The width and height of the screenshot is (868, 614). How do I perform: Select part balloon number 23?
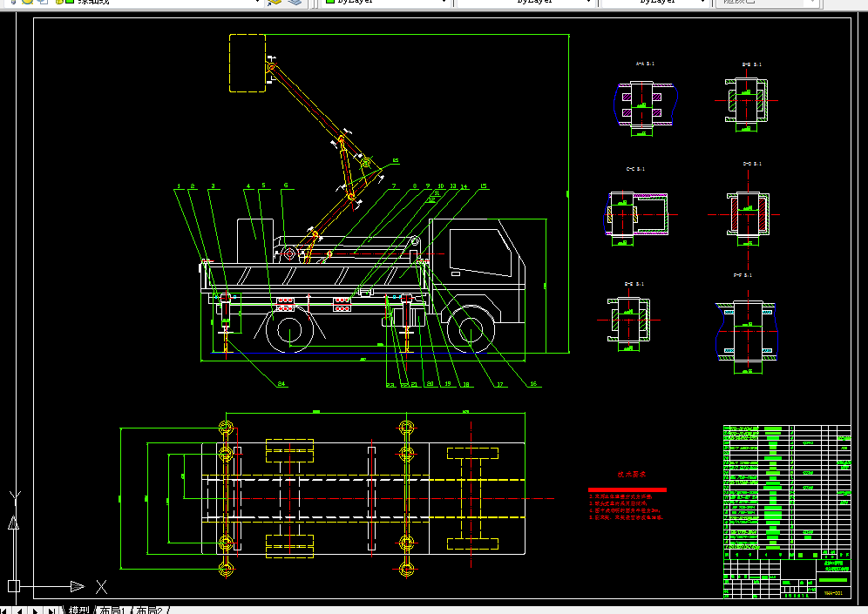click(390, 385)
